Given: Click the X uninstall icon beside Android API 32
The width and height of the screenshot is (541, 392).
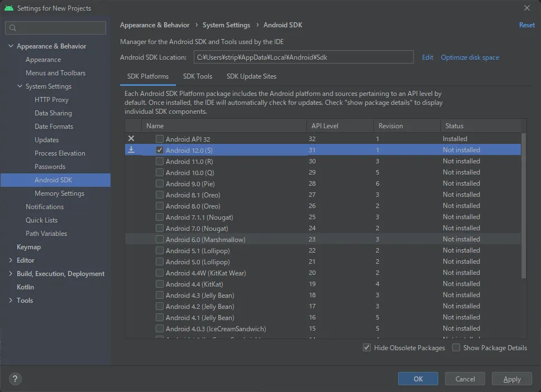Looking at the screenshot, I should click(x=131, y=139).
